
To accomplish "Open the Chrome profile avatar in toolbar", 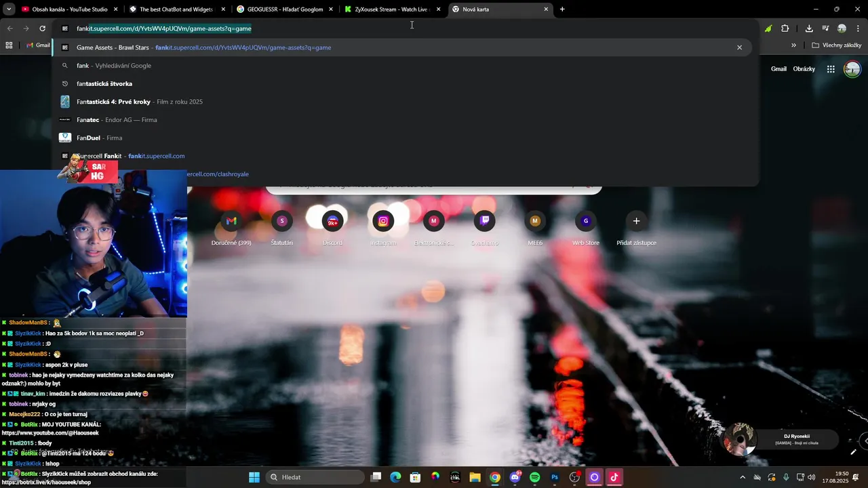I will (842, 28).
